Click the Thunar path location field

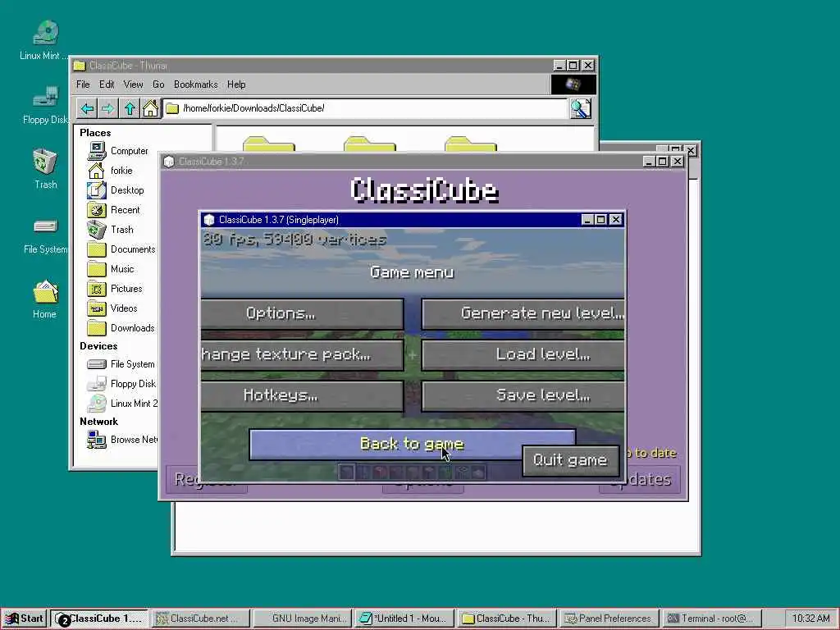(365, 108)
